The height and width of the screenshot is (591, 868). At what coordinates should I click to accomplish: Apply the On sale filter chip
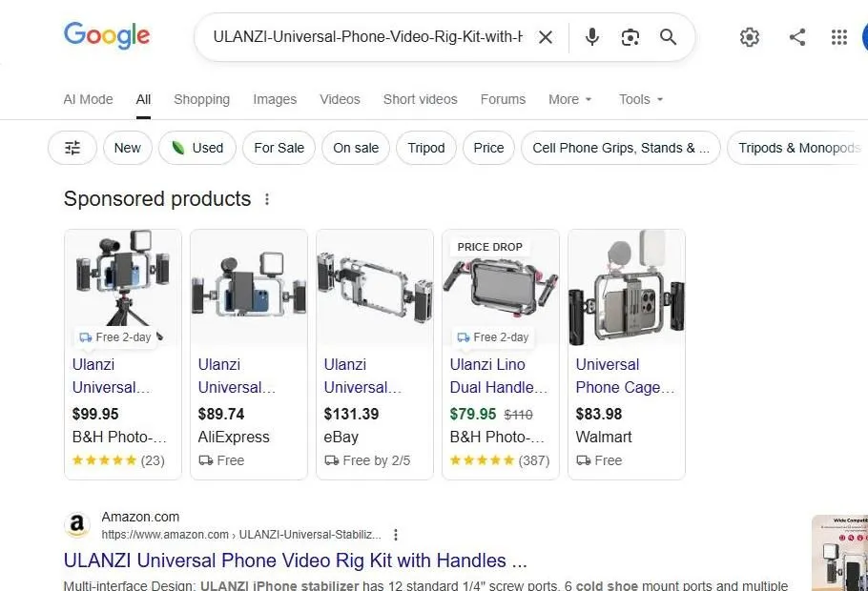click(356, 148)
